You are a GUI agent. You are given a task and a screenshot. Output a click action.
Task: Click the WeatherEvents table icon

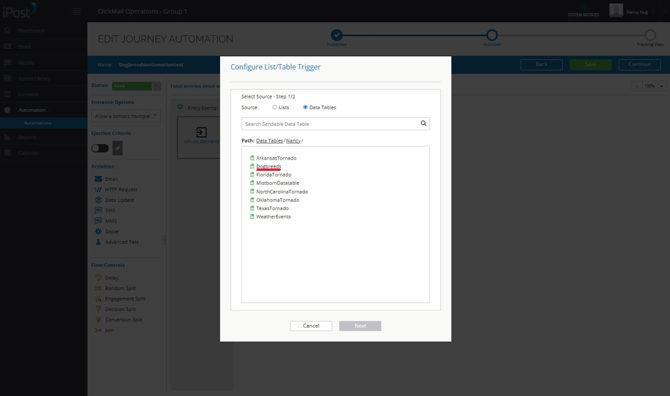(252, 216)
